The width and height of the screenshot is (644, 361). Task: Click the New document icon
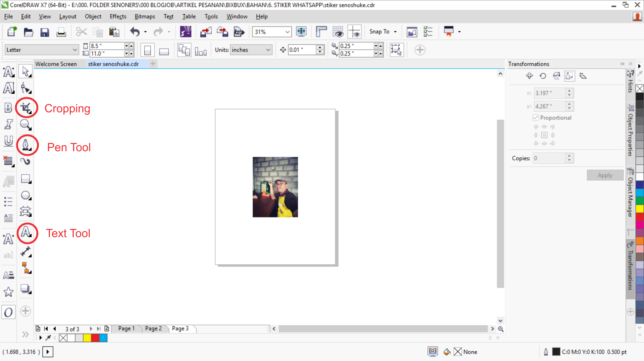point(12,32)
